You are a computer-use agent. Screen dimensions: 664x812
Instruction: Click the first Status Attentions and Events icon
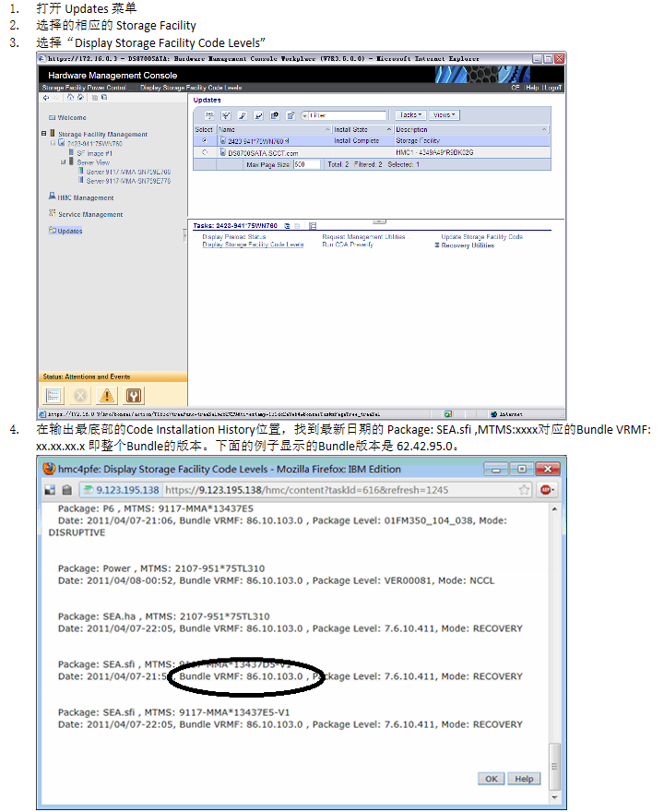coord(53,396)
